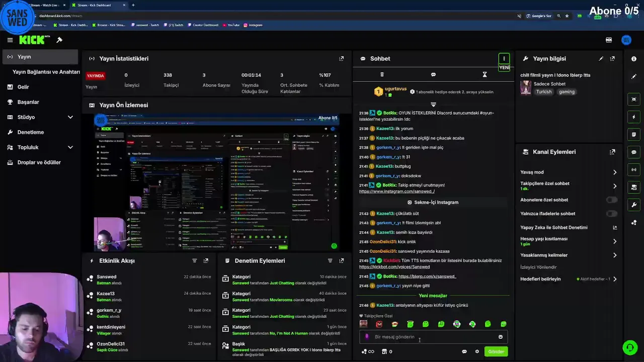Click the gaming tag in stream info
644x362 pixels.
(567, 92)
